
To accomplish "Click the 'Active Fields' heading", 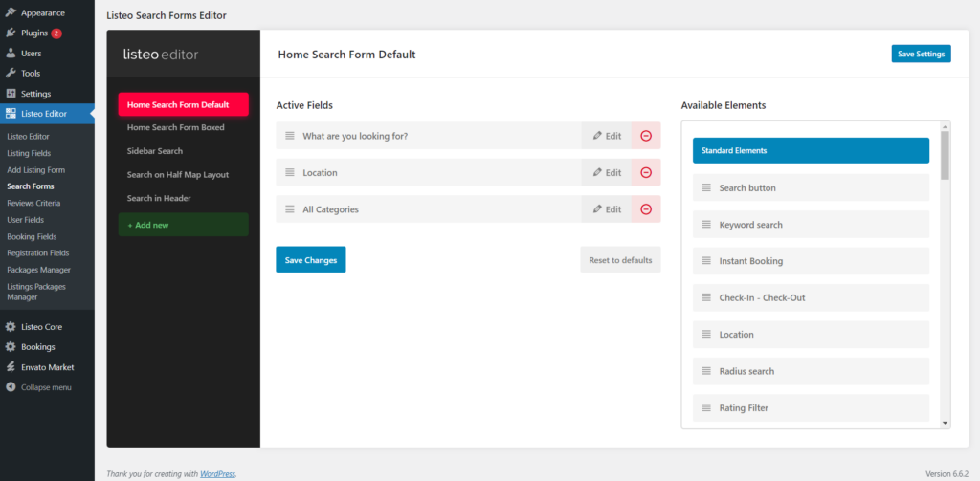I will (304, 105).
